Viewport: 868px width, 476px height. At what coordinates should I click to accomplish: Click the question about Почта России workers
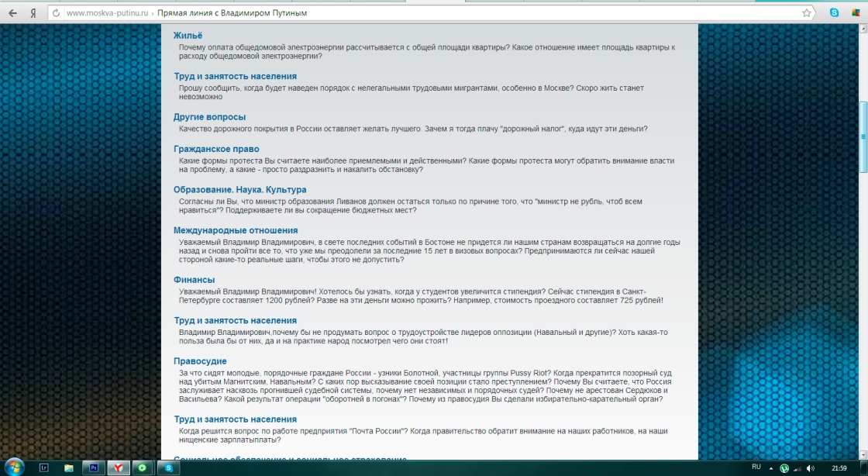coord(423,435)
